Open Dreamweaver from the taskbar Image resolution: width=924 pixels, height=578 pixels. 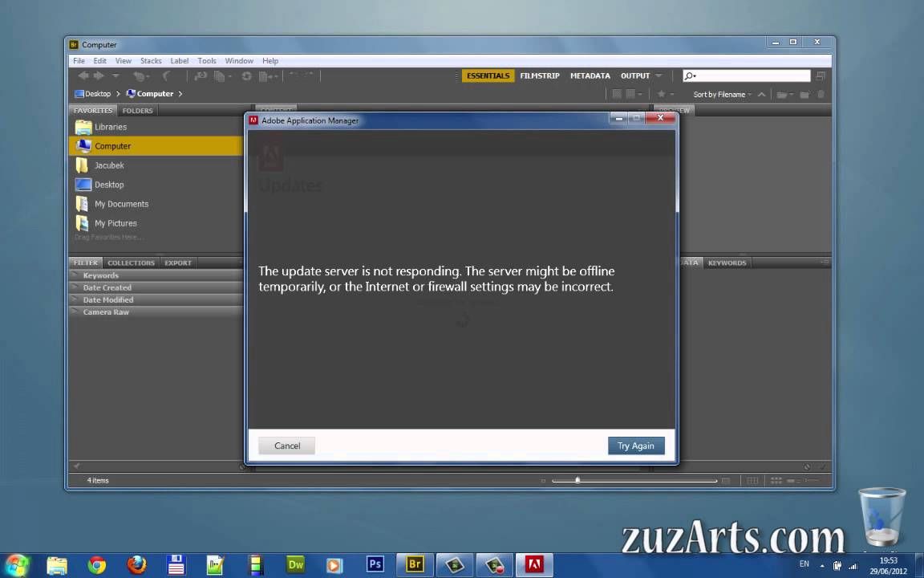click(295, 565)
